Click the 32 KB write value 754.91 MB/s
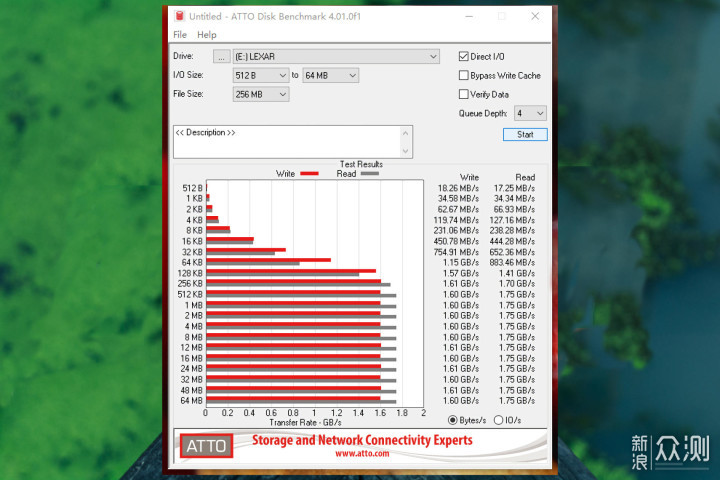The image size is (720, 480). [x=456, y=252]
